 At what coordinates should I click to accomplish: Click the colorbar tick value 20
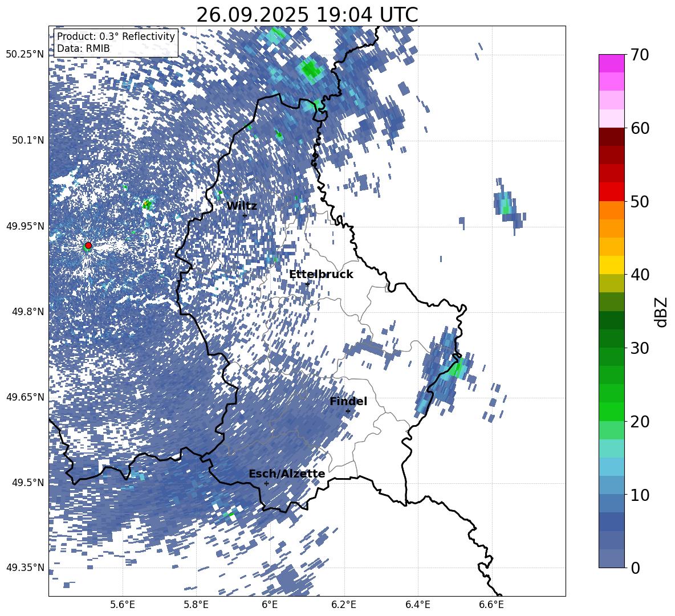click(640, 422)
